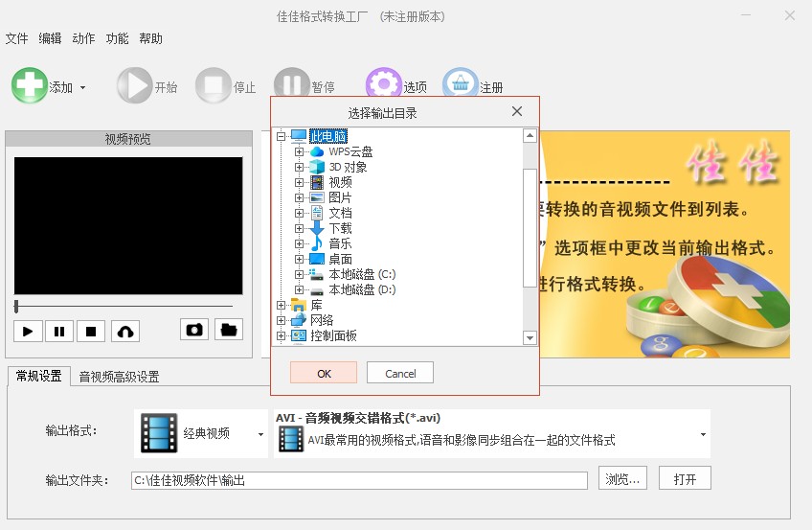The width and height of the screenshot is (812, 530).
Task: Click the 注册 register basket icon
Action: [460, 82]
